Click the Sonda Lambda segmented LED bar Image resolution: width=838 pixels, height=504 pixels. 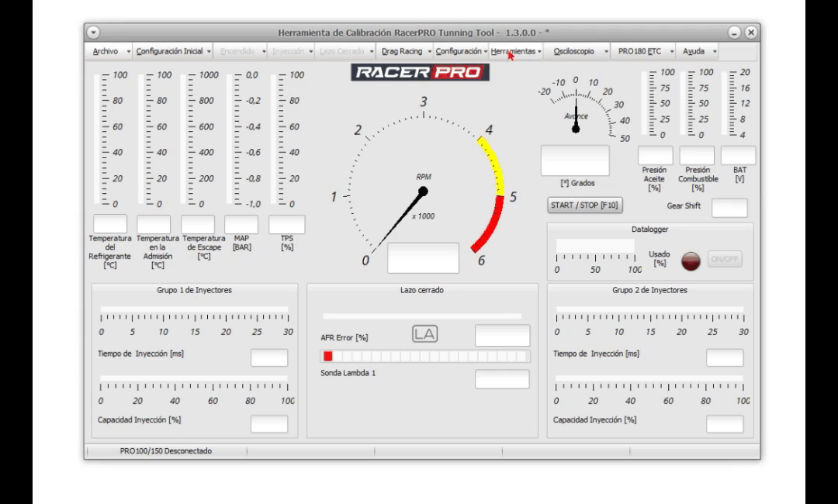425,356
